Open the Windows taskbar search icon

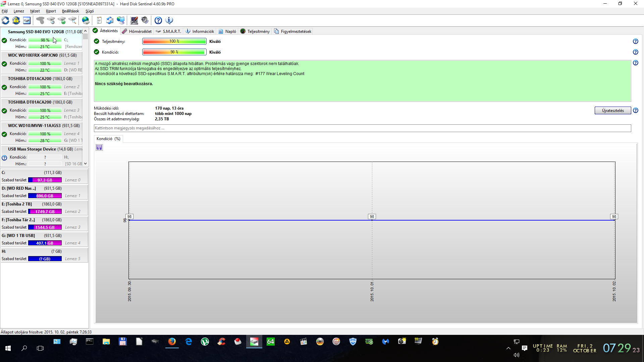pos(24,348)
